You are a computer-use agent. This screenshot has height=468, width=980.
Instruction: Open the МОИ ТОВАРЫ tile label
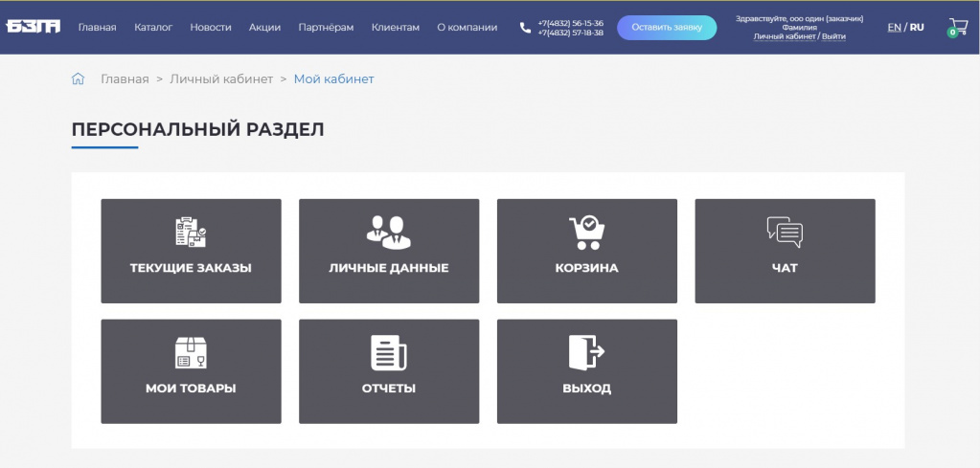191,389
